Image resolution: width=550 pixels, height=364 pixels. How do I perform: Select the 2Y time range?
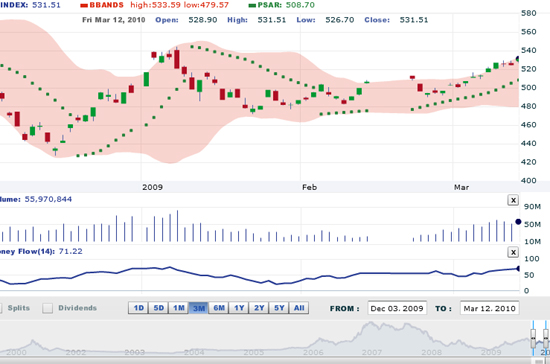click(259, 308)
